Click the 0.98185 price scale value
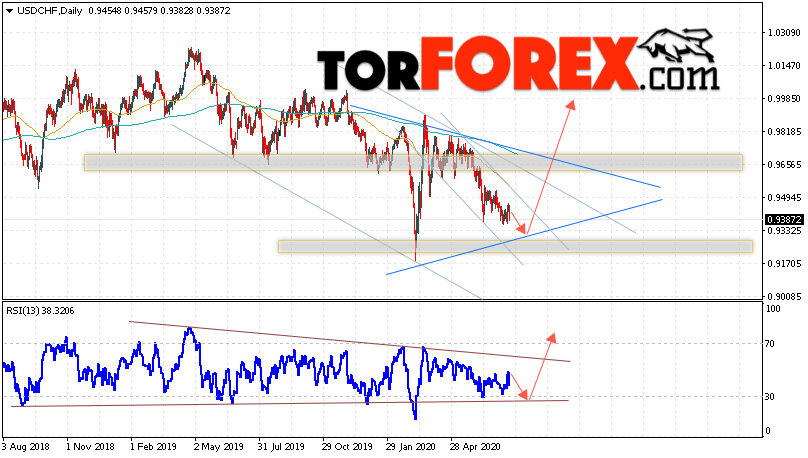Viewport: 808px width, 458px height. point(784,132)
